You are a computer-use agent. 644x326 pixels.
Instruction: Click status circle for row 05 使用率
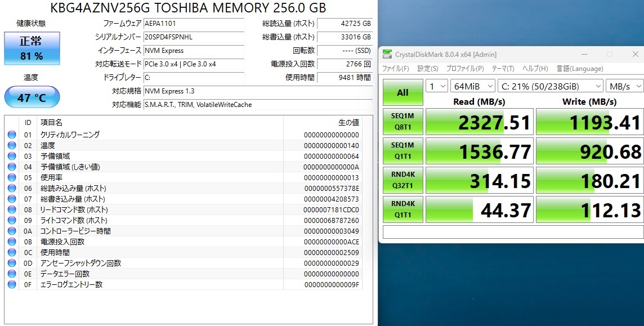(11, 177)
